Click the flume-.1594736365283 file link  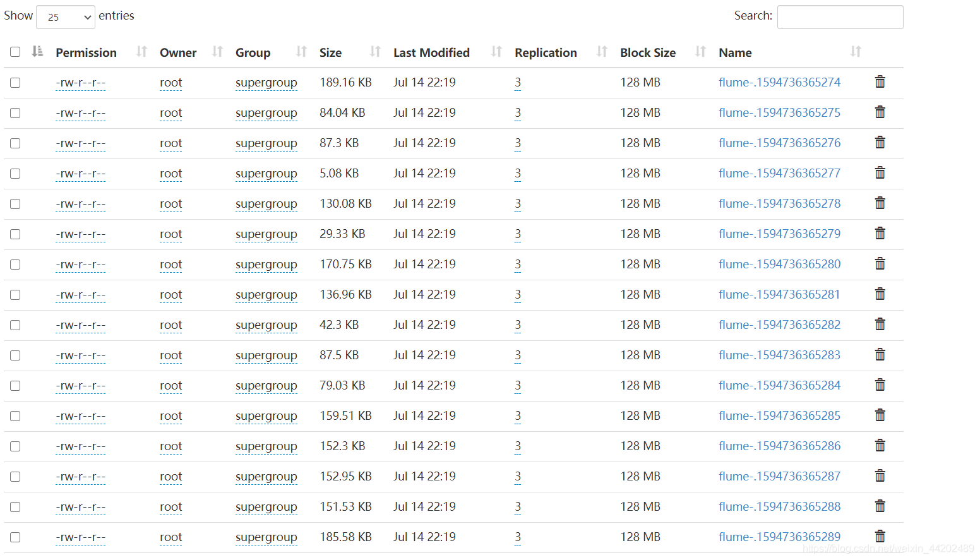pos(779,355)
